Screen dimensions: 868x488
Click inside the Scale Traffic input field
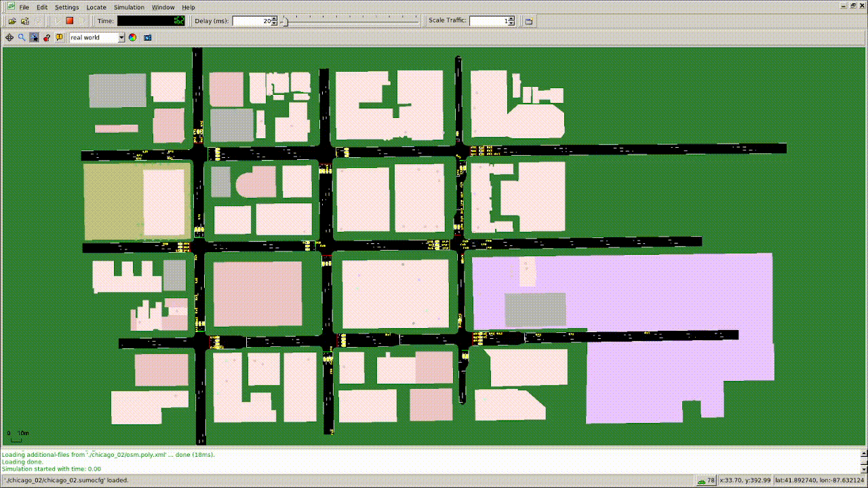tap(488, 21)
